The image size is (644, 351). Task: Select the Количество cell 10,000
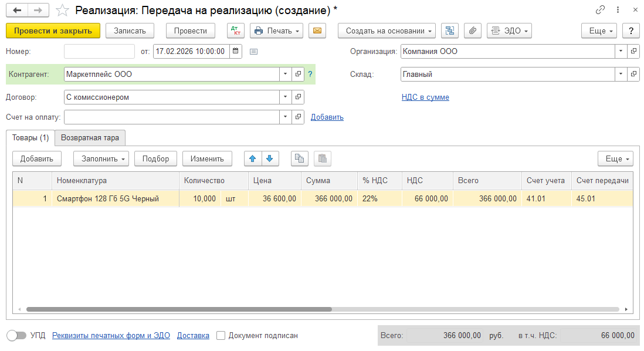[200, 198]
